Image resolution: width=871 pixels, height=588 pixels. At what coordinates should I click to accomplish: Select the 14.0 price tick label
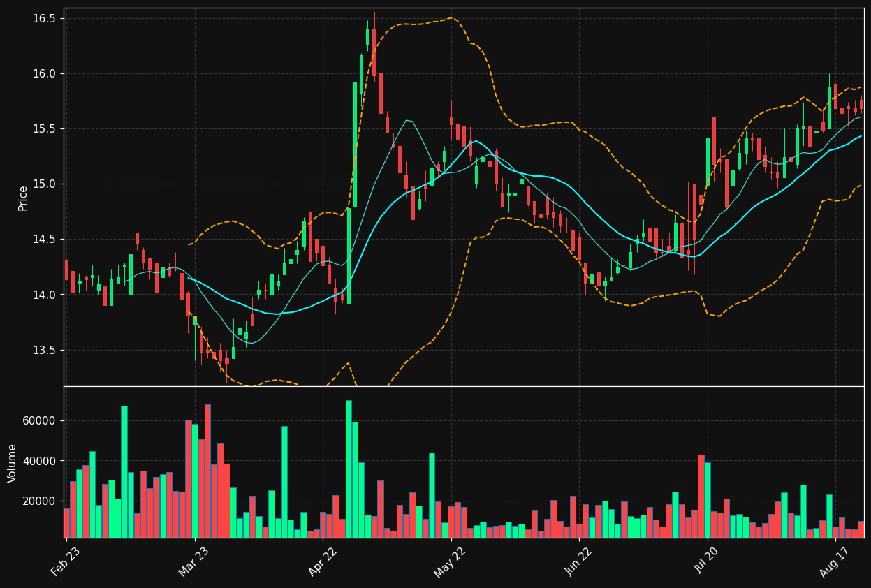43,295
